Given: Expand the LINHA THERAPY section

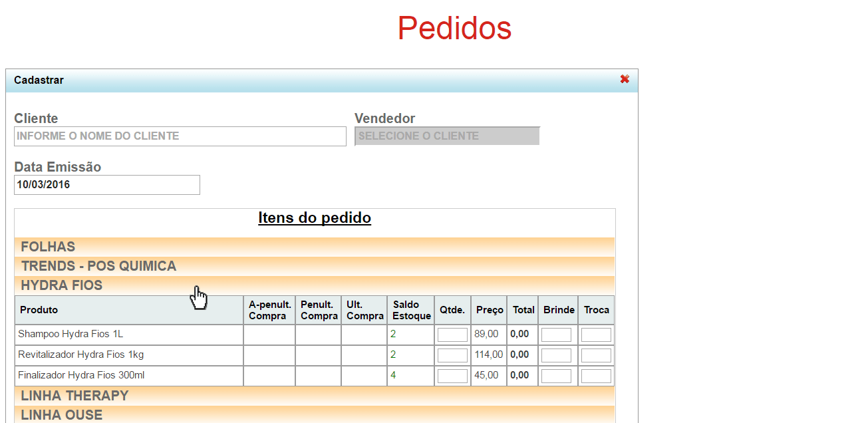Looking at the screenshot, I should tap(315, 396).
